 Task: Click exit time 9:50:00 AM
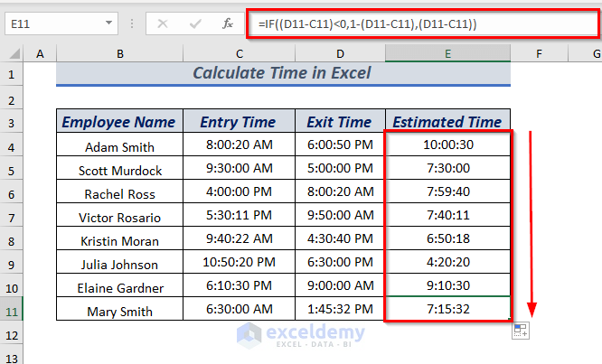pyautogui.click(x=340, y=215)
